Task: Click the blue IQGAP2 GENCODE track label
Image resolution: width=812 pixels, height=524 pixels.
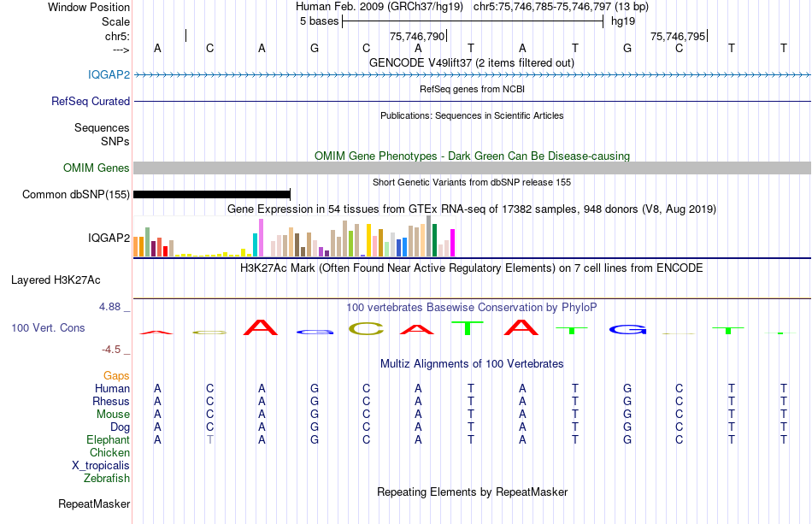Action: click(x=109, y=74)
